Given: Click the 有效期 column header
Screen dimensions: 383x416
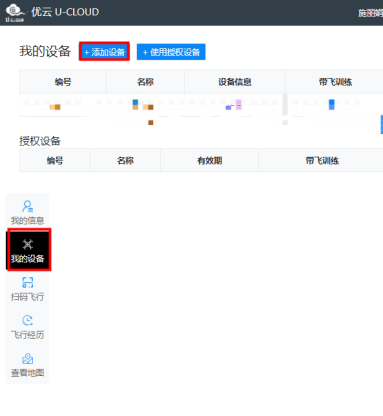Looking at the screenshot, I should coord(210,161).
